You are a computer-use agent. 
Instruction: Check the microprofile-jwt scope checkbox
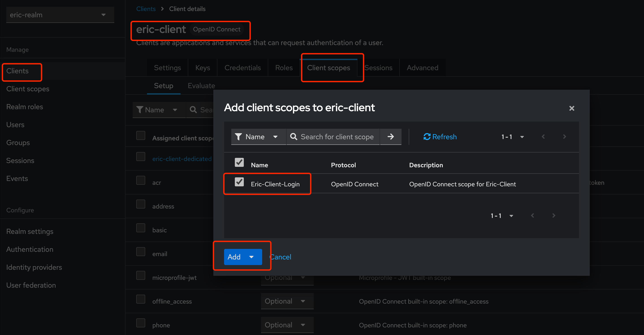point(140,275)
